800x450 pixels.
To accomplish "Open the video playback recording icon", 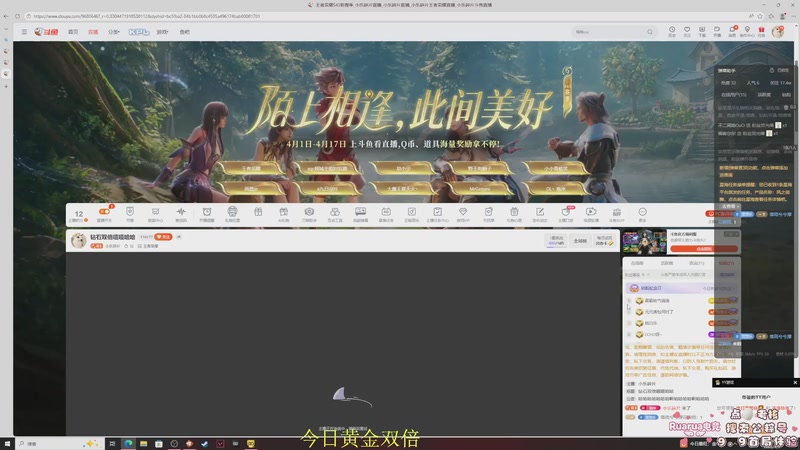I will pos(591,214).
